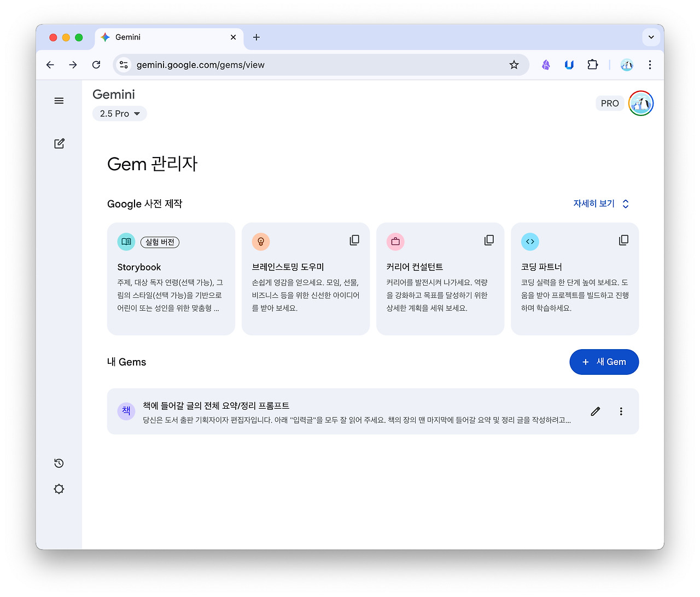This screenshot has width=700, height=597.
Task: Click the 커리어 컨설턴트 description text
Action: tap(437, 295)
